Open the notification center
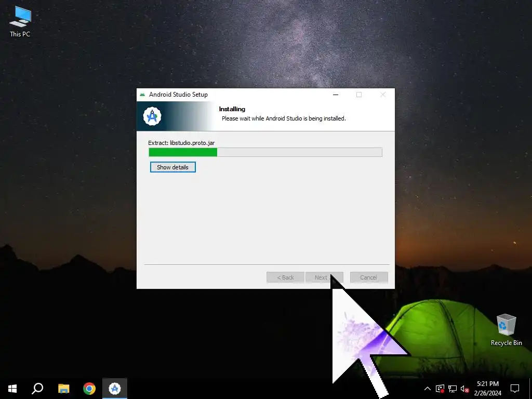The height and width of the screenshot is (399, 532). click(x=515, y=389)
